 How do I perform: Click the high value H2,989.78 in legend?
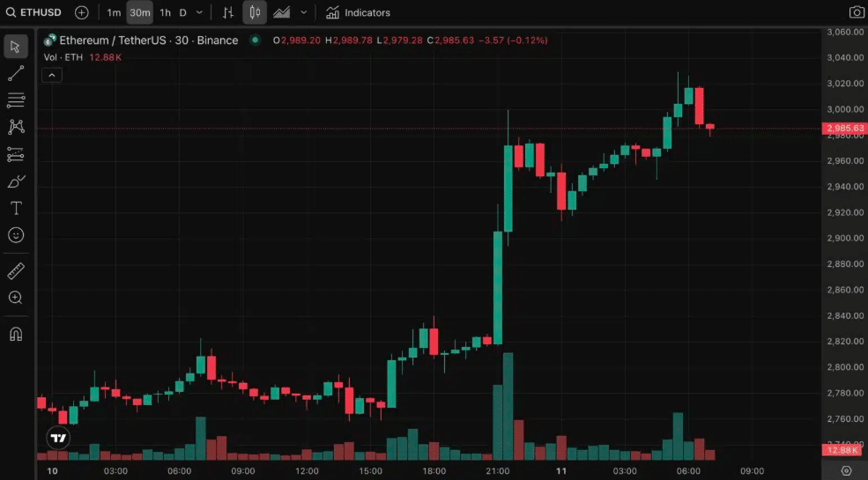(349, 41)
